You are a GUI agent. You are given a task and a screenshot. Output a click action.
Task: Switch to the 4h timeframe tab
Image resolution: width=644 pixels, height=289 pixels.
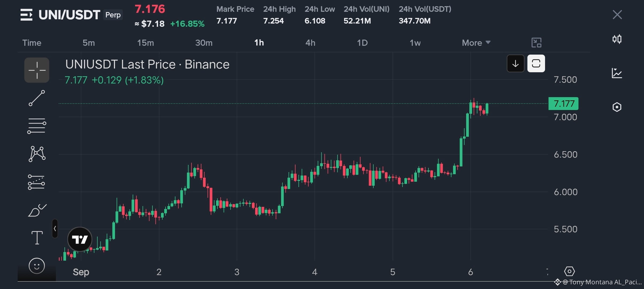pyautogui.click(x=310, y=43)
